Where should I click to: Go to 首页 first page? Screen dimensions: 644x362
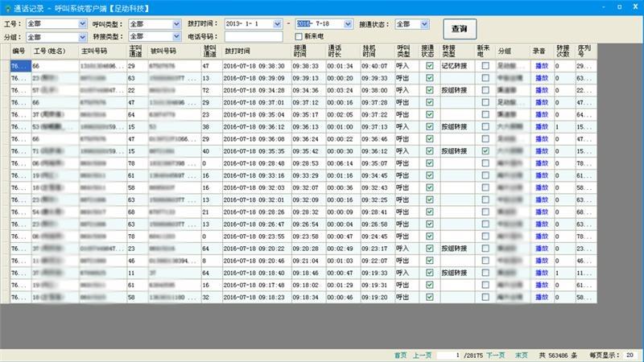(x=400, y=355)
